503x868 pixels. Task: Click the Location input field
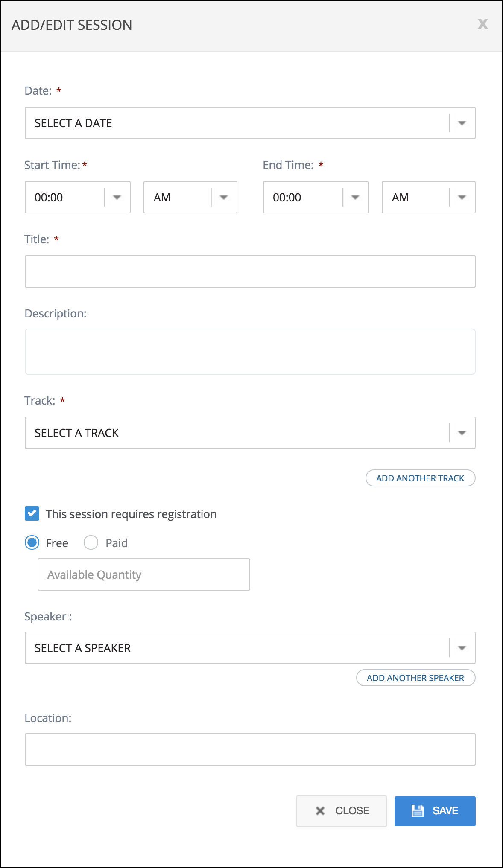tap(250, 749)
